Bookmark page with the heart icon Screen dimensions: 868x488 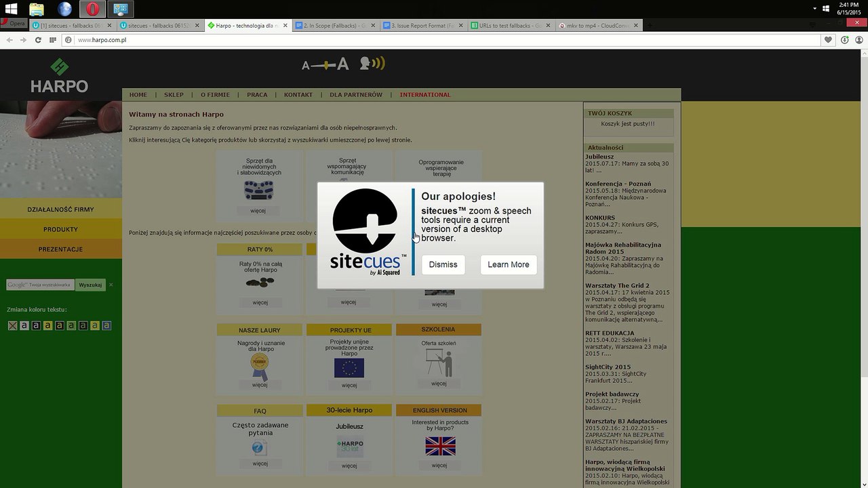pyautogui.click(x=828, y=40)
